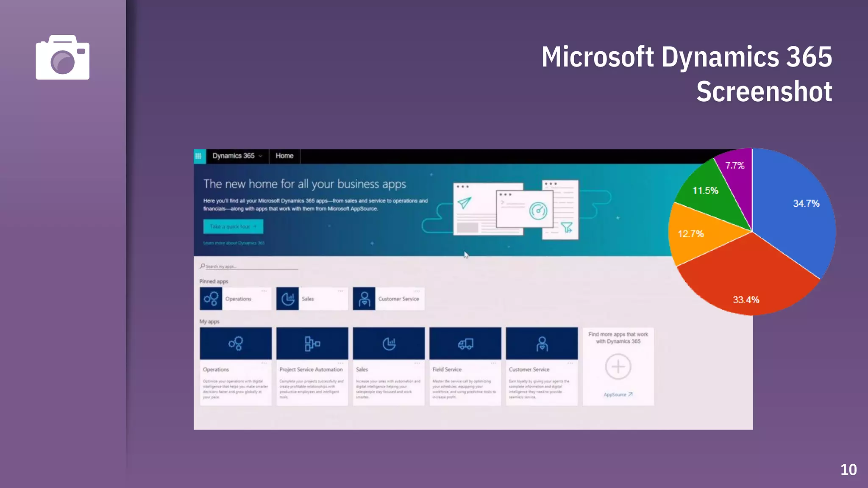868x488 pixels.
Task: Open more options for Customer Service My apps tile
Action: (x=570, y=363)
